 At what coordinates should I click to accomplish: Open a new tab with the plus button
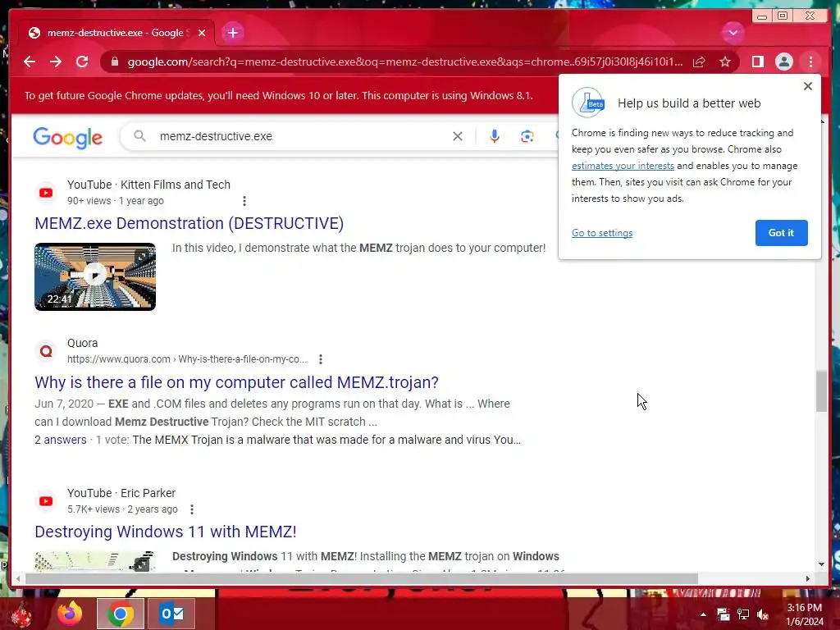(232, 33)
